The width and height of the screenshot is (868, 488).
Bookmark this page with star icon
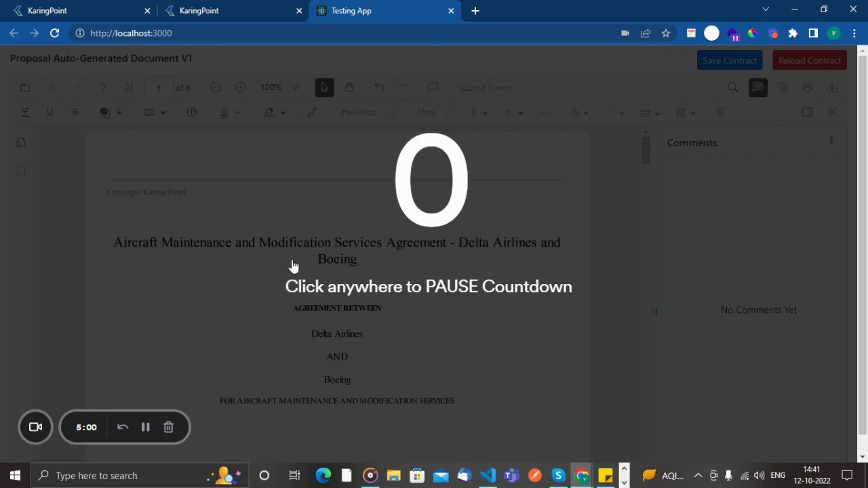(x=666, y=33)
